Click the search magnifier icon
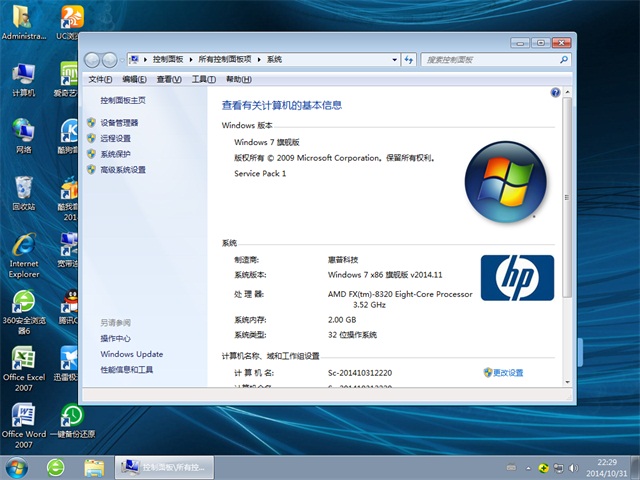The width and height of the screenshot is (640, 480). click(x=564, y=60)
